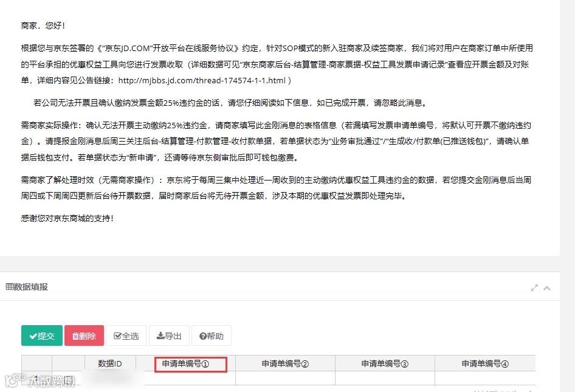The width and height of the screenshot is (575, 392).
Task: Collapse the 数据填报 panel chevron
Action: click(547, 288)
